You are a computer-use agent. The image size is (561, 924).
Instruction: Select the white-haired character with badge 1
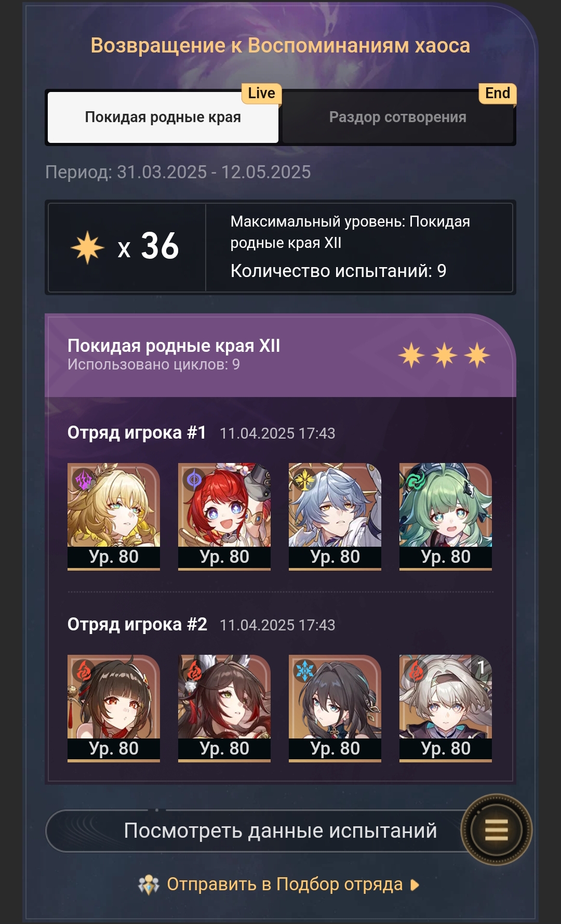[446, 708]
